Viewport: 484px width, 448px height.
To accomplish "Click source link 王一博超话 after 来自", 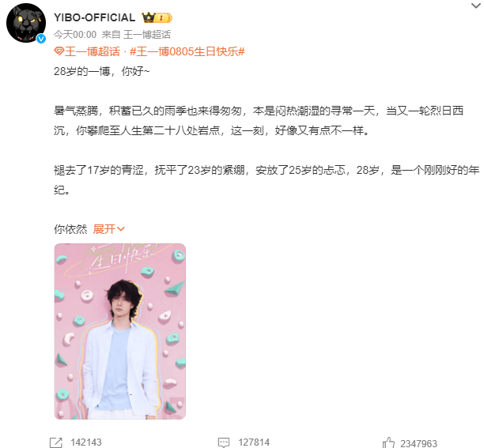I will tap(147, 35).
